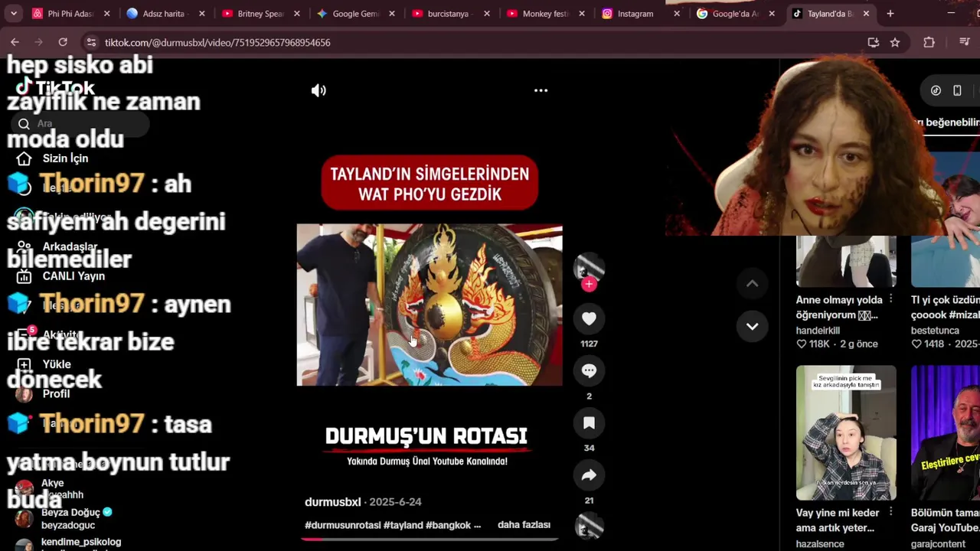View site information icon in address bar

point(91,42)
